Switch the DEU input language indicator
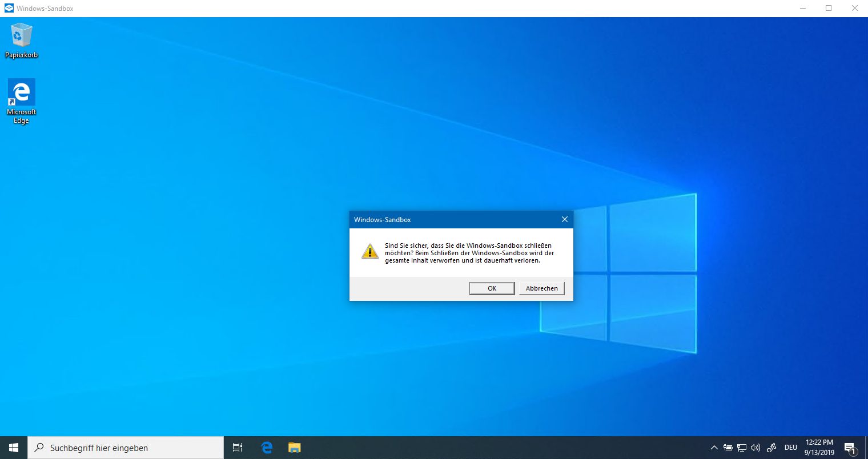This screenshot has height=459, width=868. (791, 448)
